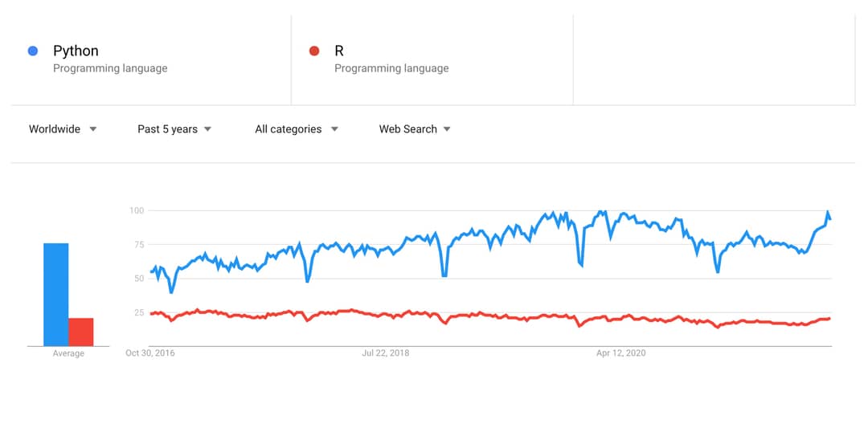Viewport: 868px width, 448px height.
Task: Click the Apr 12, 2020 axis label
Action: [x=620, y=353]
